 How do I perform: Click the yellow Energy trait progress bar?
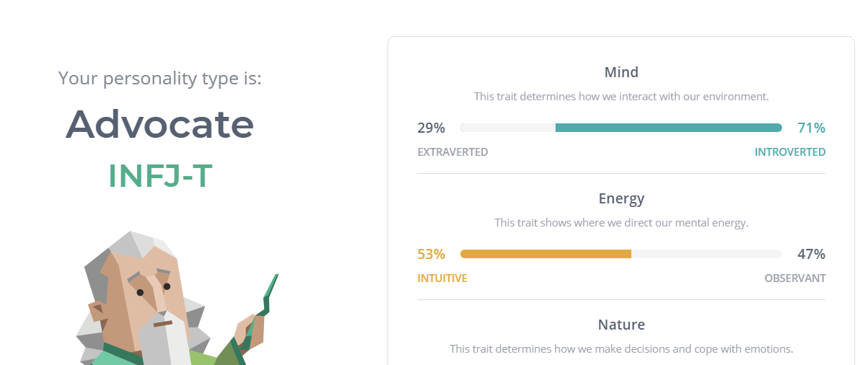tap(621, 254)
